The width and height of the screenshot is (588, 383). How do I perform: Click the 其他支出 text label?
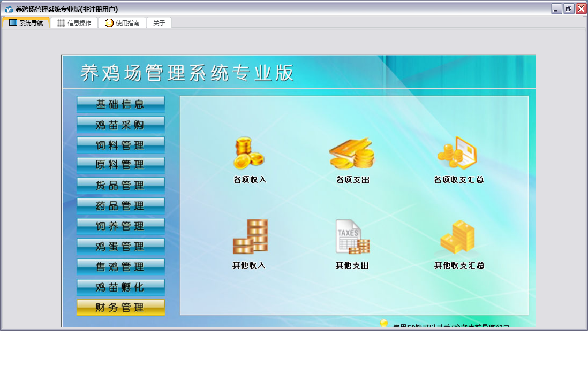[352, 265]
